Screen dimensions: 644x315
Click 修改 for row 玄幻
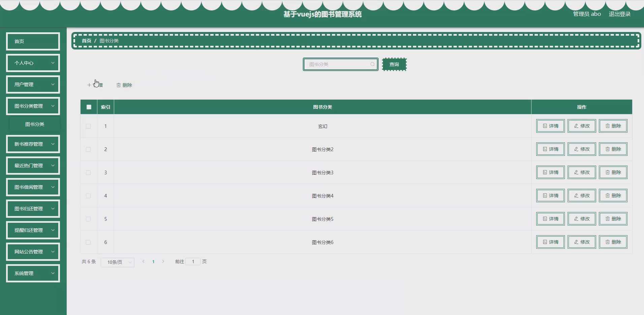[x=582, y=126]
